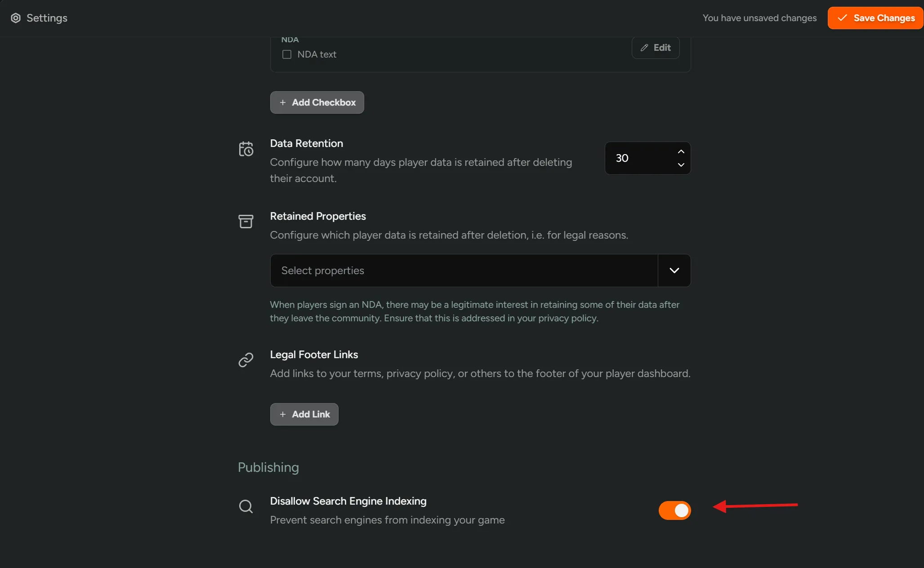Image resolution: width=924 pixels, height=568 pixels.
Task: Click the checkmark icon in Save Changes
Action: pyautogui.click(x=842, y=18)
